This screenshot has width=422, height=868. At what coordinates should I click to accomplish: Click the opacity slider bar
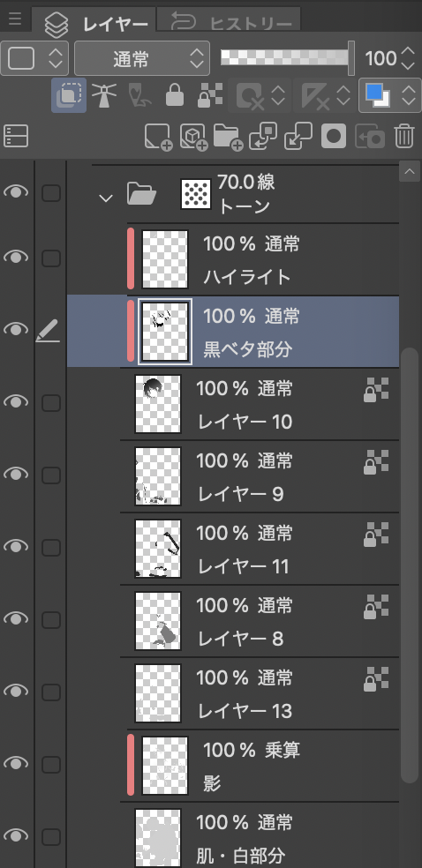pyautogui.click(x=285, y=57)
